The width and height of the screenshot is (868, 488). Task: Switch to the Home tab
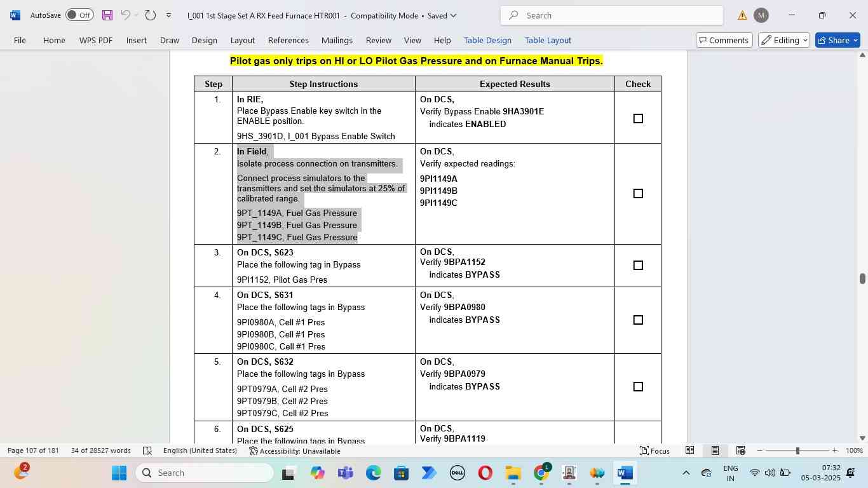click(54, 40)
